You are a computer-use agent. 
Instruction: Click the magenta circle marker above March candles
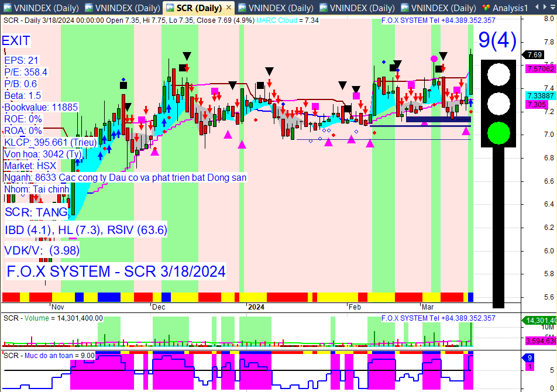(x=434, y=59)
